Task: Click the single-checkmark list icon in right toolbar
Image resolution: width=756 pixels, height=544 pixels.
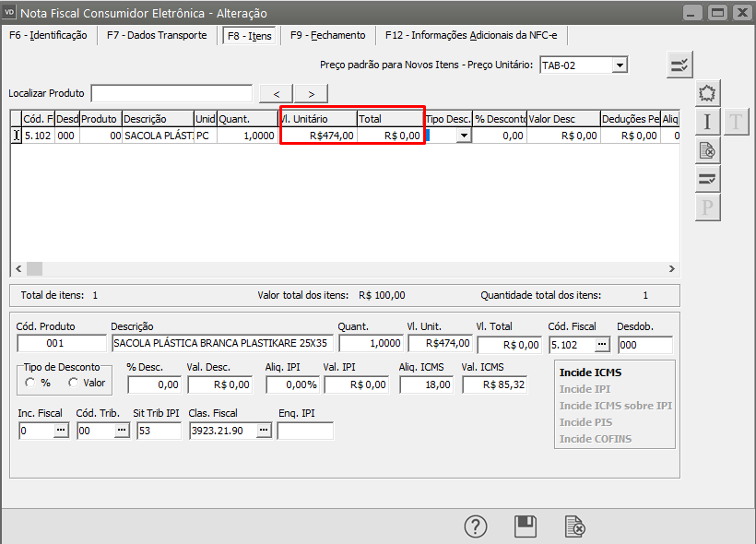Action: point(707,179)
